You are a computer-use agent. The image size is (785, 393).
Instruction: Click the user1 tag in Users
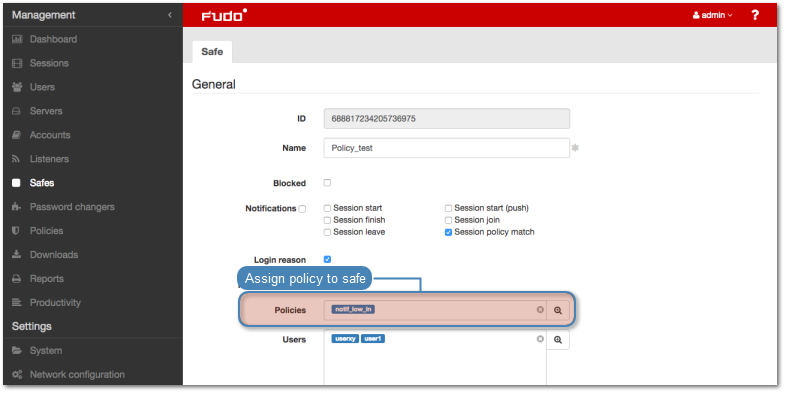[x=373, y=339]
